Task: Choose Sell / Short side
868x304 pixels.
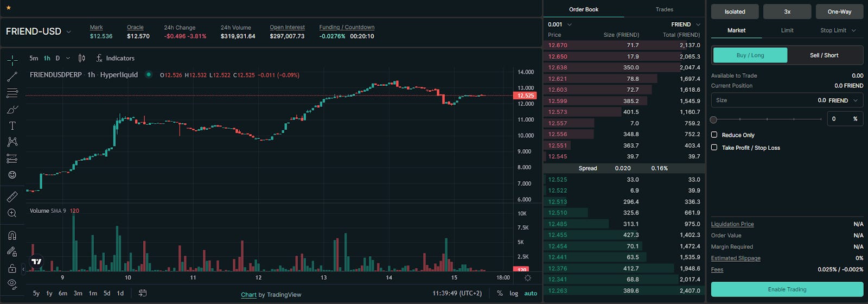Action: (824, 55)
